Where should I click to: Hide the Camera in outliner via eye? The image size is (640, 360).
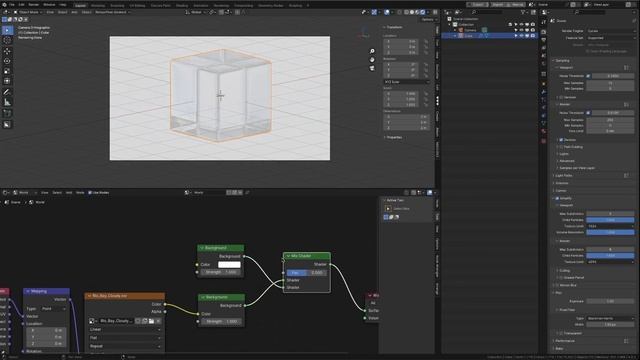[x=521, y=30]
